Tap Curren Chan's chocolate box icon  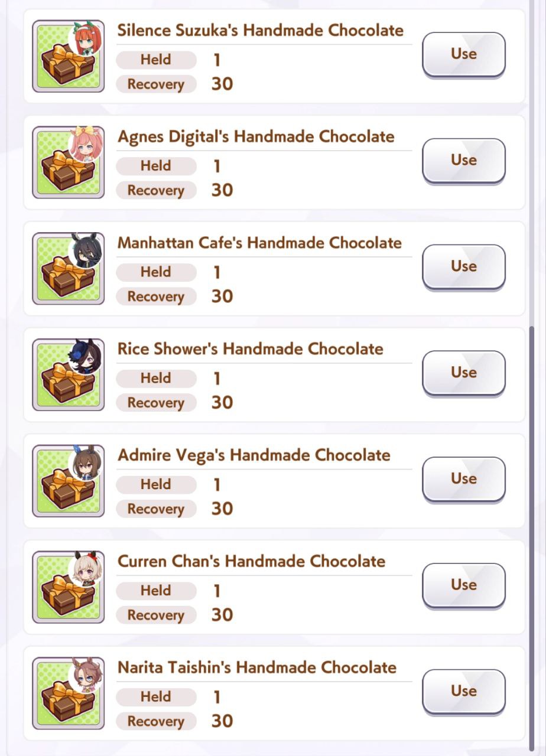point(68,588)
